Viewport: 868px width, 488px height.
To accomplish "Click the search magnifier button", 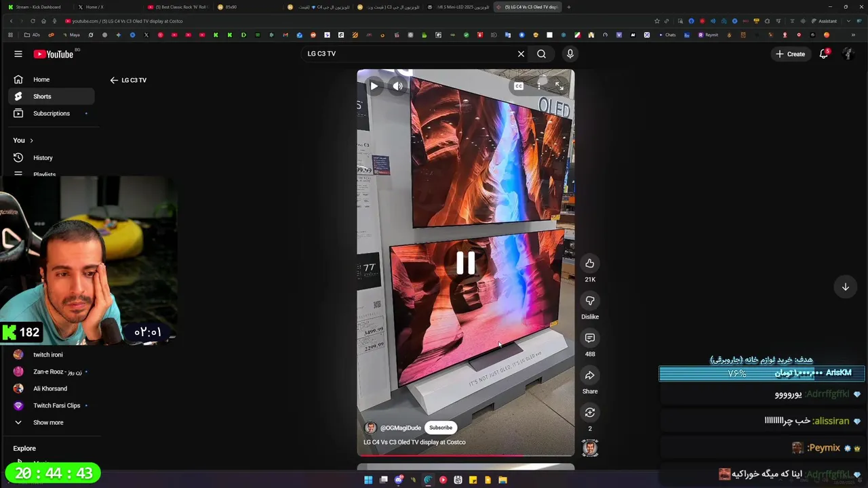I will [x=541, y=54].
